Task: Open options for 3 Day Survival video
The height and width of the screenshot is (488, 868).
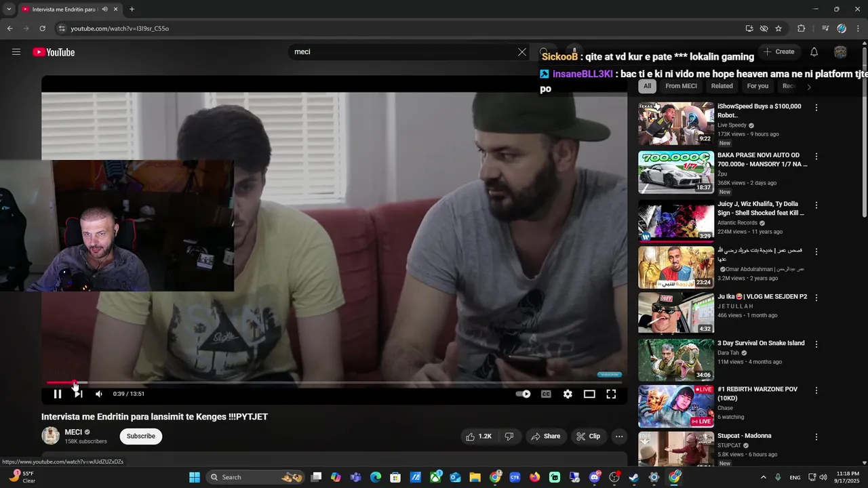Action: point(816,344)
